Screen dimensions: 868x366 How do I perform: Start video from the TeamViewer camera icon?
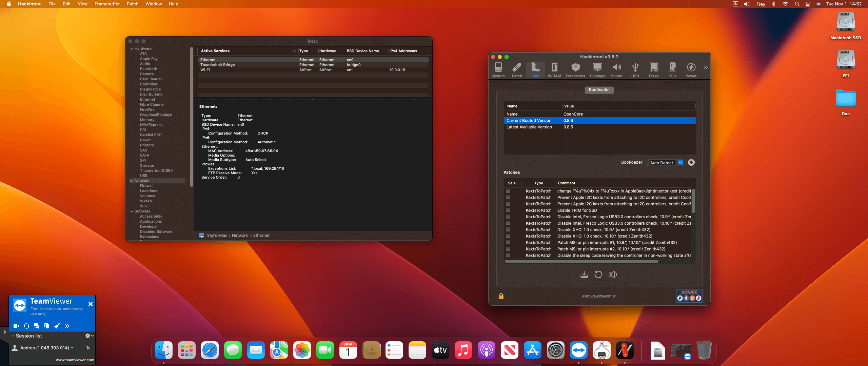pyautogui.click(x=16, y=326)
